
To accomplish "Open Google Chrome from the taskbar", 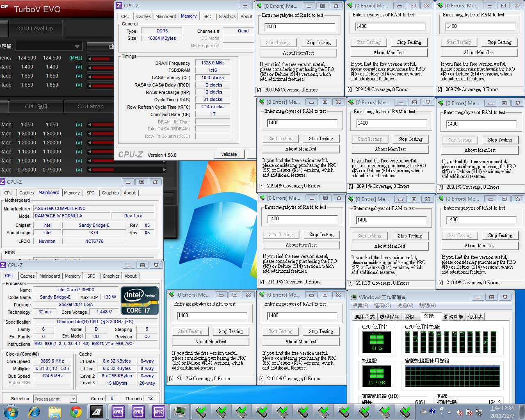I will [75, 411].
